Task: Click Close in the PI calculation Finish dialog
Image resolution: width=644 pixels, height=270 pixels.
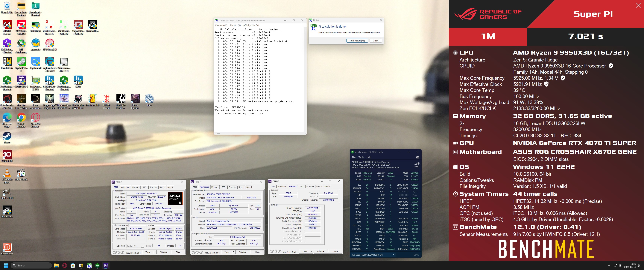Action: 376,40
